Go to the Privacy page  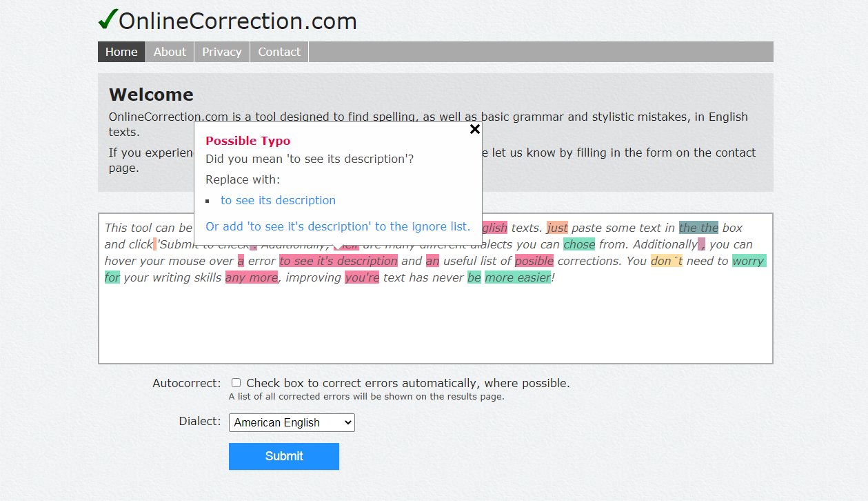click(x=222, y=52)
